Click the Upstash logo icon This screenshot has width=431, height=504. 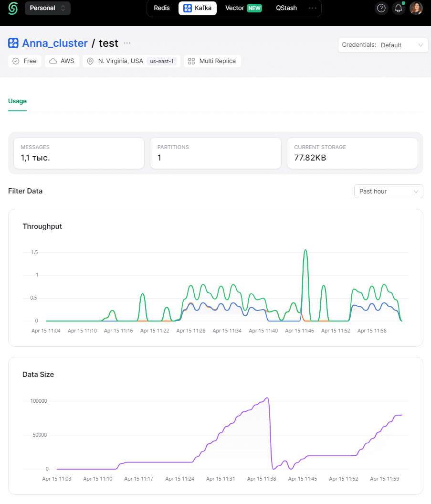pyautogui.click(x=13, y=8)
